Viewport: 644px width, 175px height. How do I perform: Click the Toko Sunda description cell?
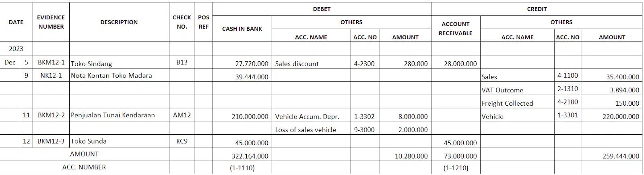119,141
